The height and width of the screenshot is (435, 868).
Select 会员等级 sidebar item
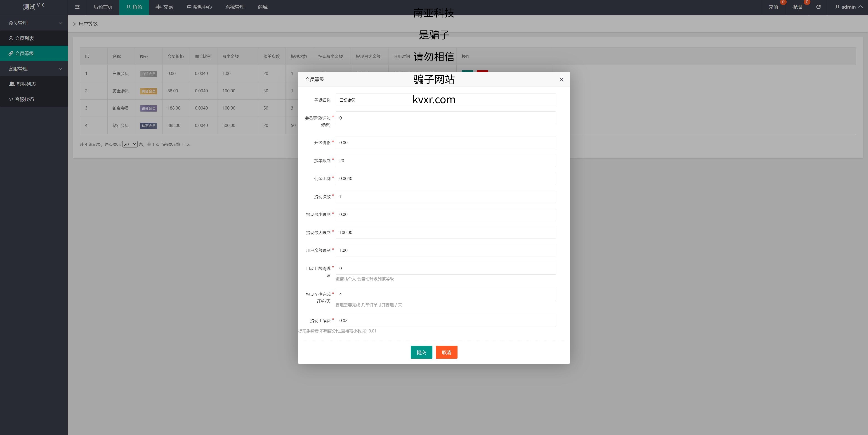tap(24, 54)
